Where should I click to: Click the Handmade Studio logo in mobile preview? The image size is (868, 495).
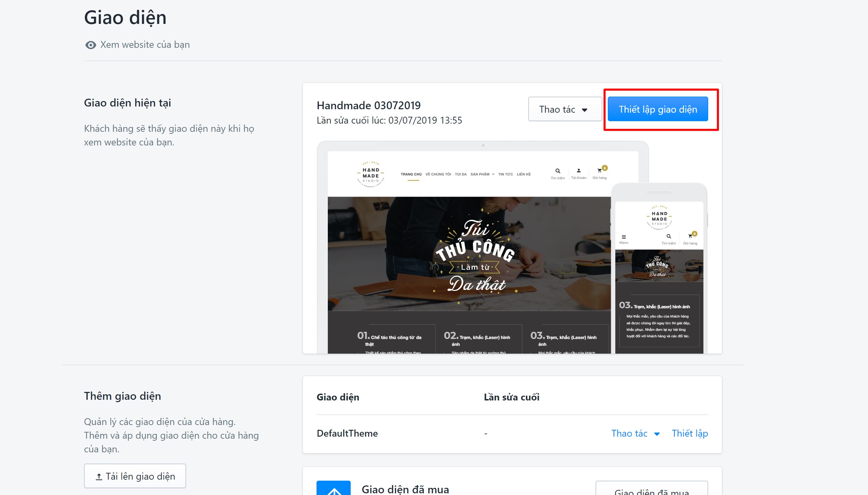click(x=659, y=218)
